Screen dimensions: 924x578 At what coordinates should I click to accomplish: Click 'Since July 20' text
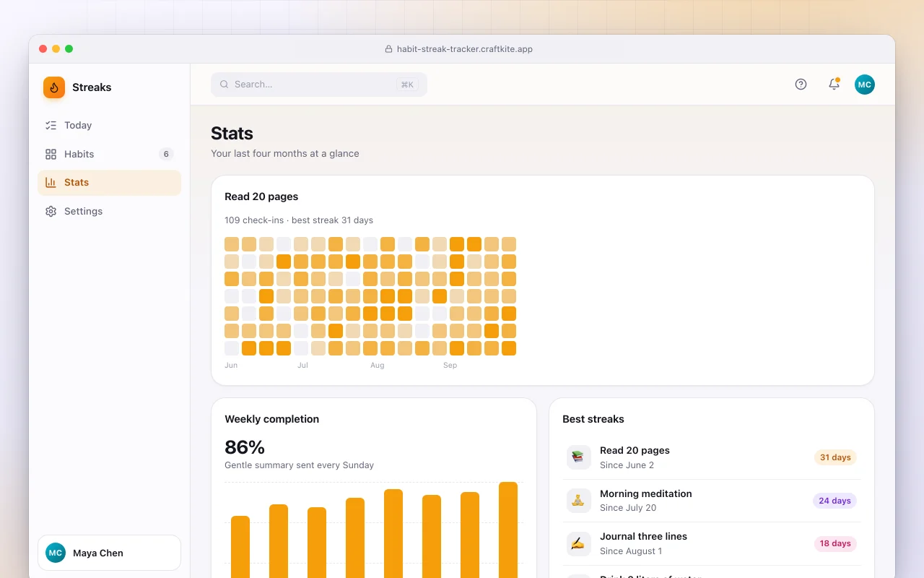pos(628,508)
